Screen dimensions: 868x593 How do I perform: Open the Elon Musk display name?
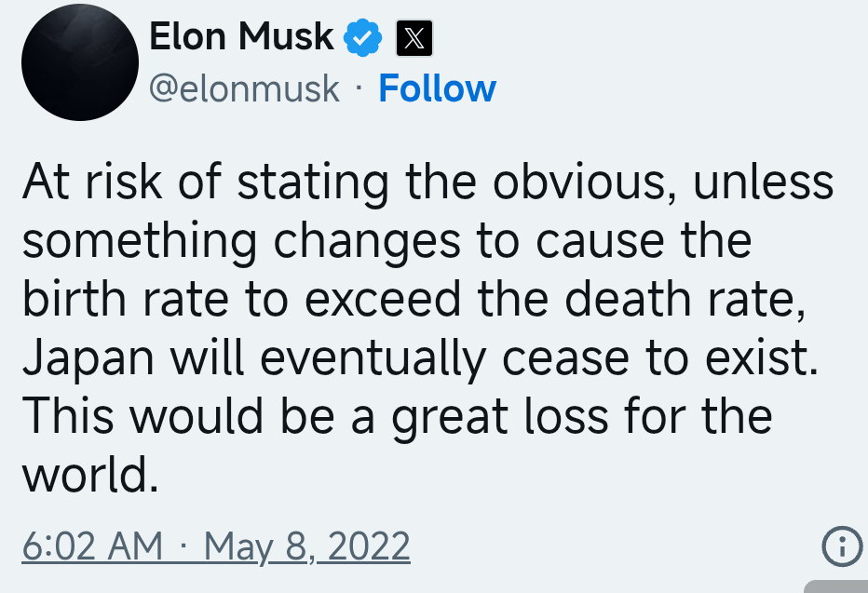point(241,37)
